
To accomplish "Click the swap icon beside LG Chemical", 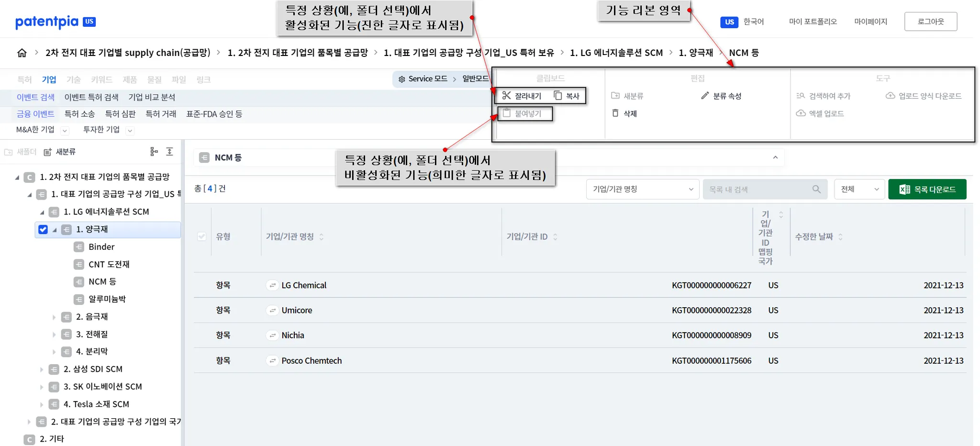I will (272, 285).
